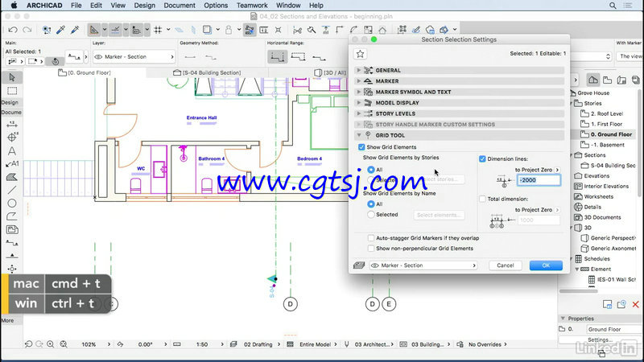Select the Dimension tool in toolbox

coord(12,125)
